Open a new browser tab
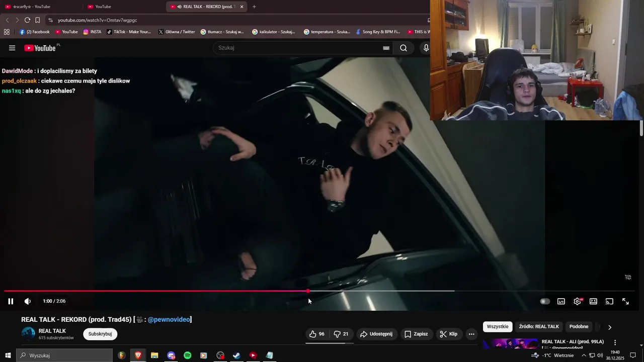644x362 pixels. (254, 7)
